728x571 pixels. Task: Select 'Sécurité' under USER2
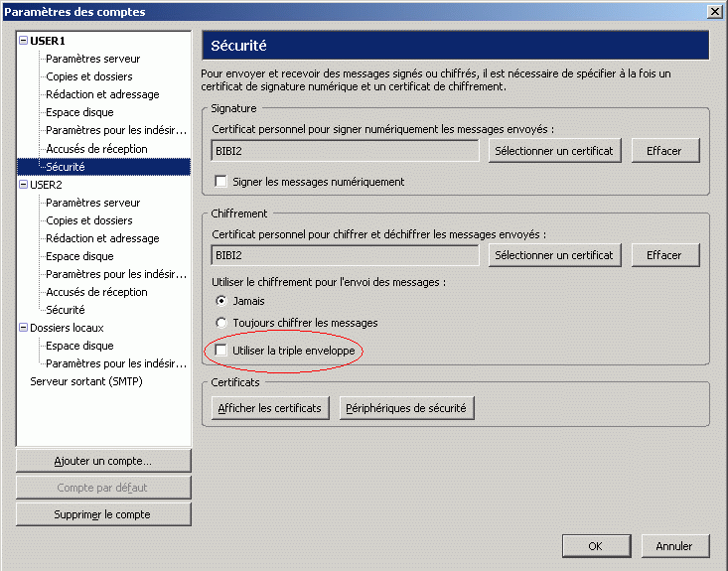pyautogui.click(x=66, y=310)
